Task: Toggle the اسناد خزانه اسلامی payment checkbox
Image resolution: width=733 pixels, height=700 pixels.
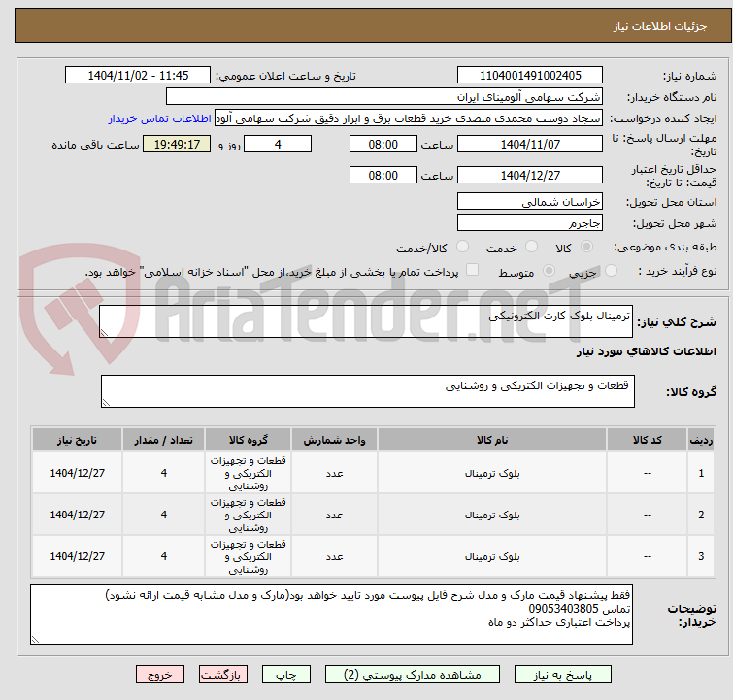Action: (473, 270)
